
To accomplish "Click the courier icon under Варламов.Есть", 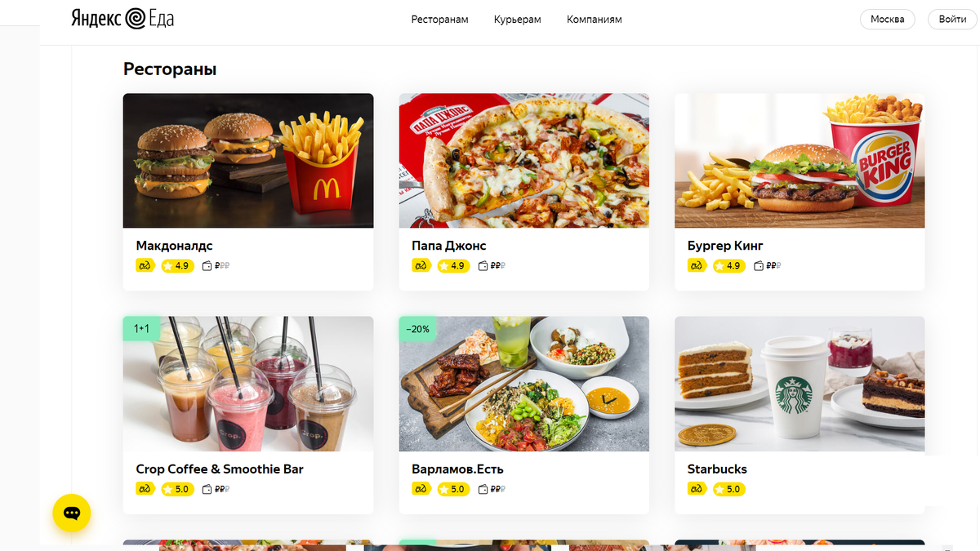I will point(421,489).
